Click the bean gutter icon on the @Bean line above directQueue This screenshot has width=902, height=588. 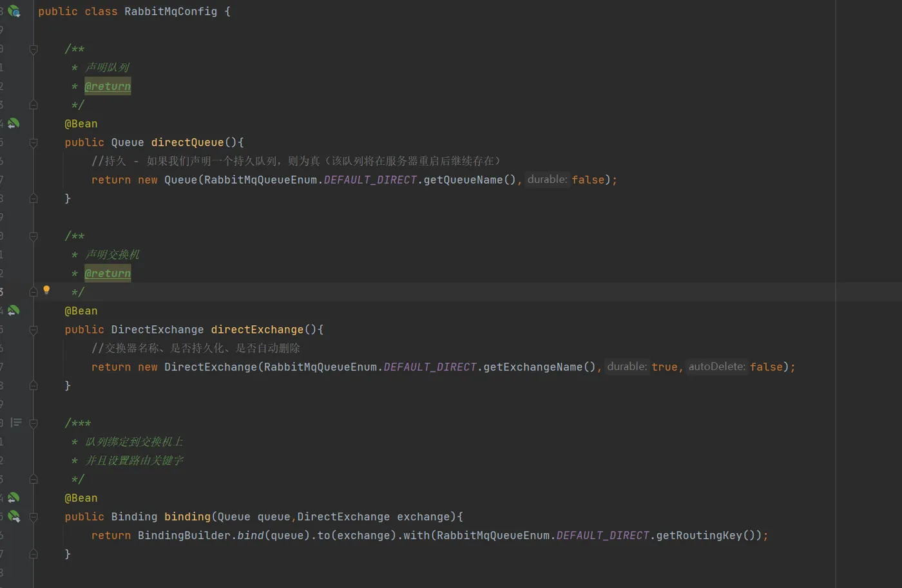point(14,123)
